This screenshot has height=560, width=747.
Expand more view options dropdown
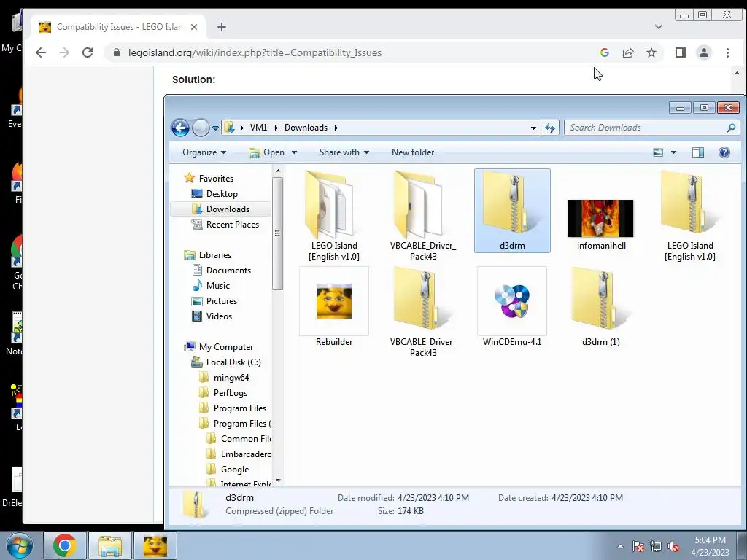(673, 152)
